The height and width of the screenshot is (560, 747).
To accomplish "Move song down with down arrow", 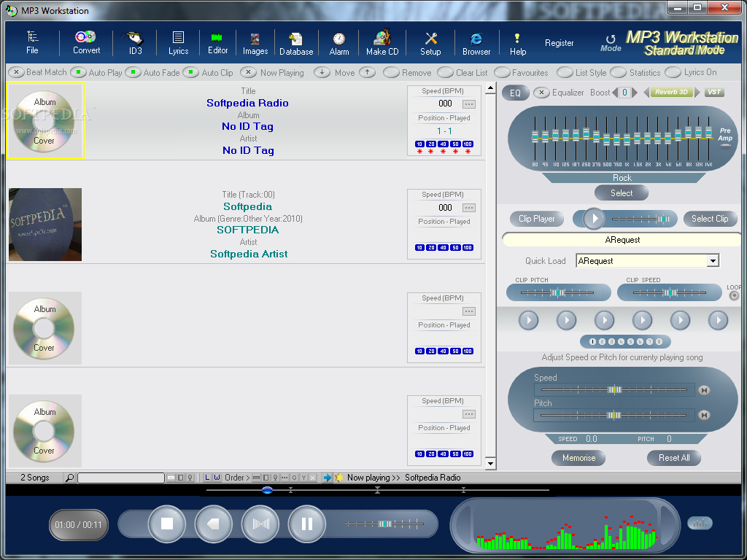I will coord(322,72).
